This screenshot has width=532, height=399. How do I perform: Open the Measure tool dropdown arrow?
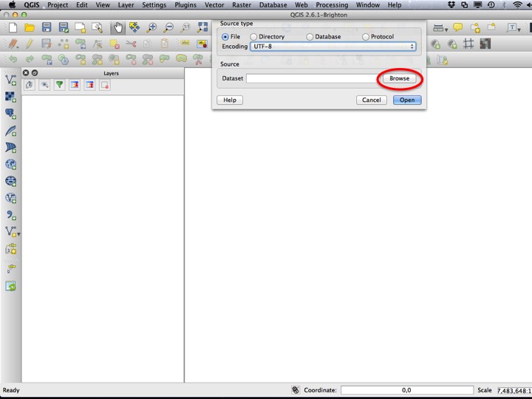point(446,30)
